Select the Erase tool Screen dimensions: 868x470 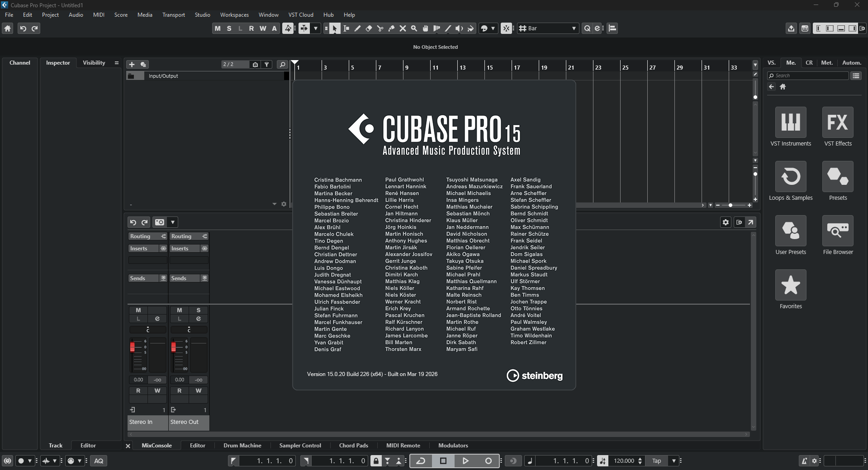pyautogui.click(x=369, y=28)
